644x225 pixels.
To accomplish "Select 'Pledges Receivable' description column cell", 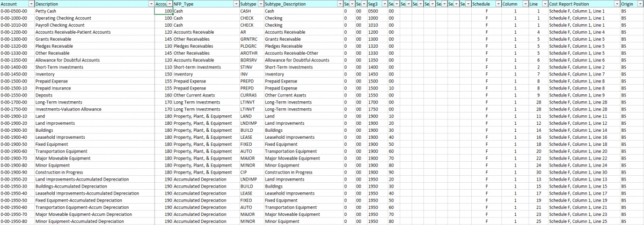I will tap(94, 46).
